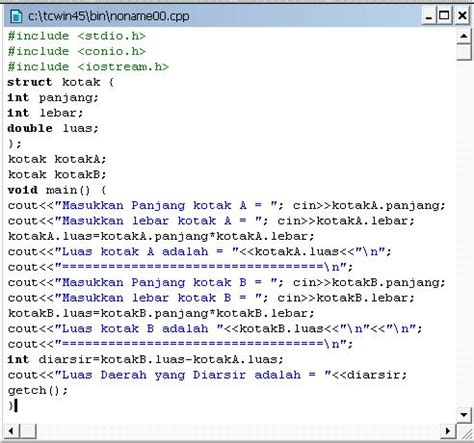Click the string "Masukkan lebar kotak B = "
Screen dimensions: 474x443
pyautogui.click(x=158, y=298)
